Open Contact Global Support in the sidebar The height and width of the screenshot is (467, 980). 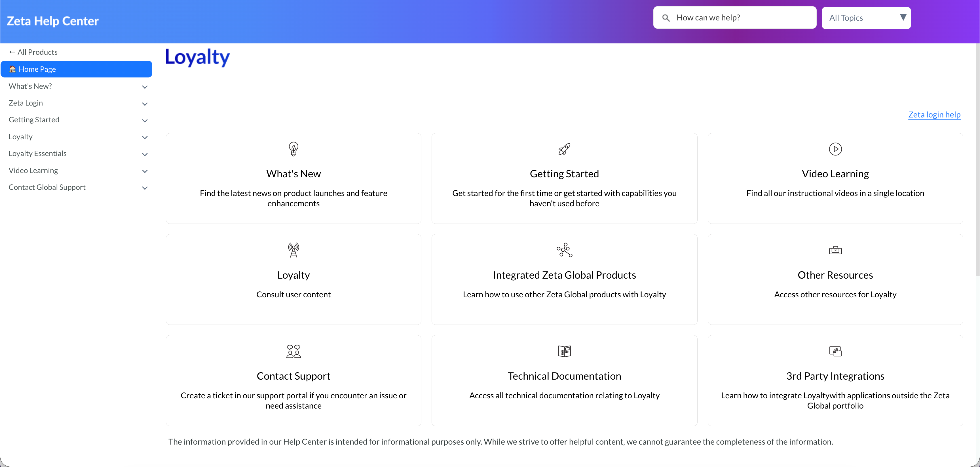click(47, 187)
